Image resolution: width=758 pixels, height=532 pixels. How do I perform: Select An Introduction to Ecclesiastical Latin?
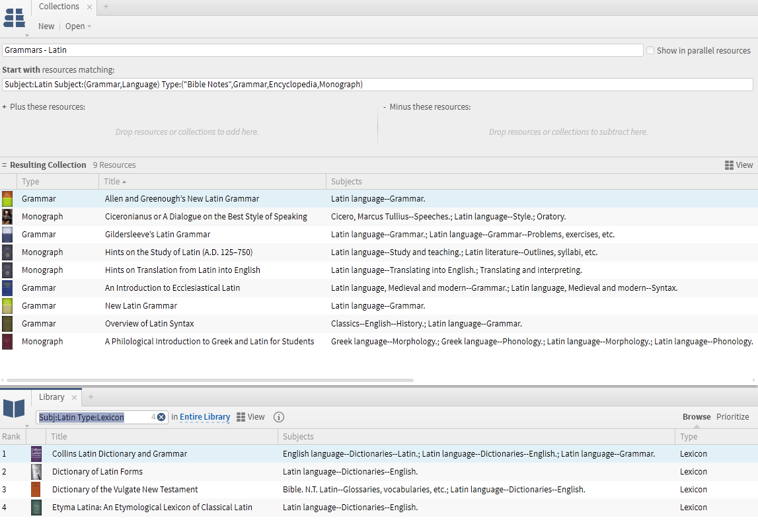pos(172,287)
